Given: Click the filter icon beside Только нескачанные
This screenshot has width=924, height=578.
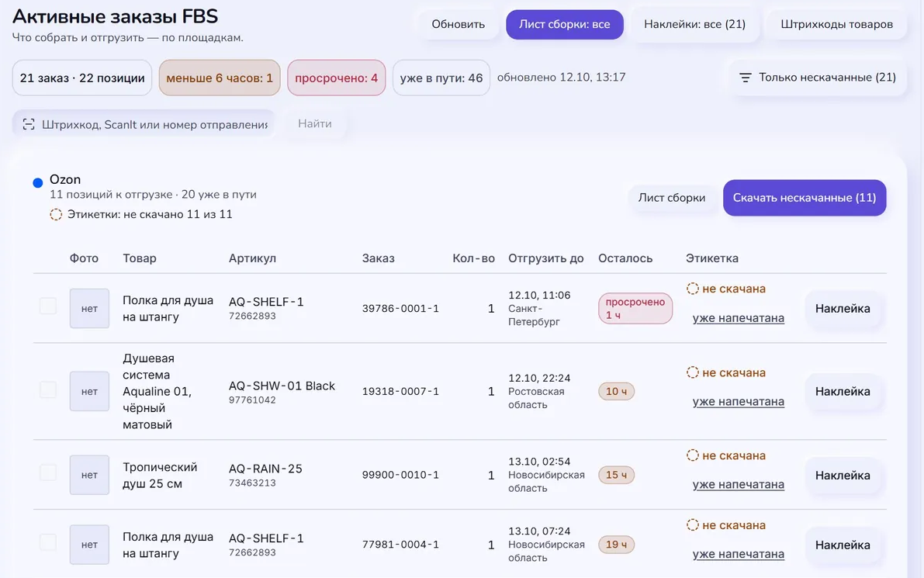Looking at the screenshot, I should [745, 78].
